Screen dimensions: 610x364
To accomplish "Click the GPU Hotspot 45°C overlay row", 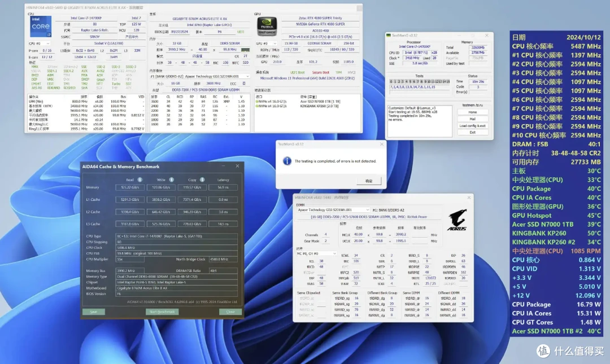I will [x=556, y=216].
